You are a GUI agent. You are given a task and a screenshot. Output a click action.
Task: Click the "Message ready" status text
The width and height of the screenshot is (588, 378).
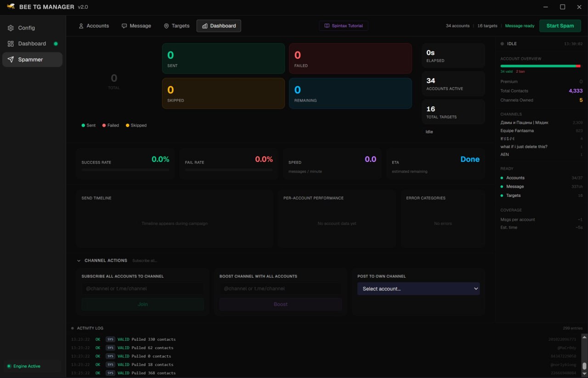520,26
